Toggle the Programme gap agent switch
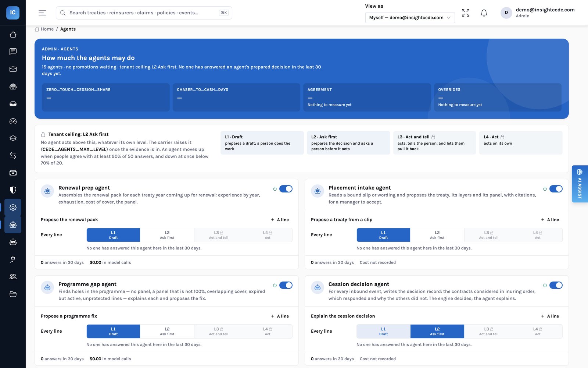This screenshot has height=368, width=588. pyautogui.click(x=286, y=285)
